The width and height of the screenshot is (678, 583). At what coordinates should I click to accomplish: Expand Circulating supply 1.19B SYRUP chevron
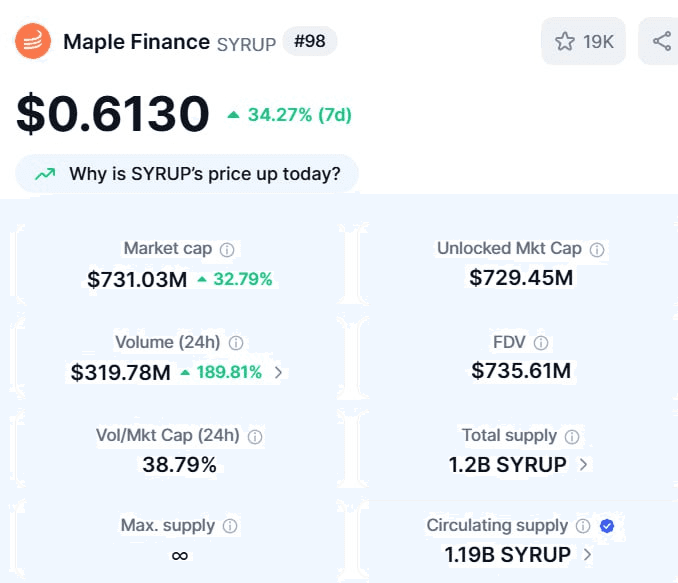[587, 554]
